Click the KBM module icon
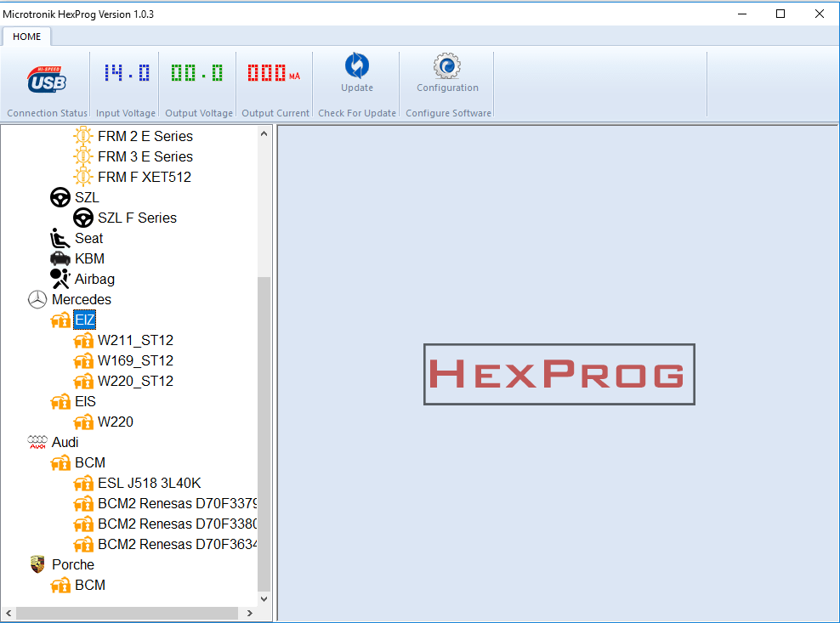The image size is (840, 623). pyautogui.click(x=60, y=258)
